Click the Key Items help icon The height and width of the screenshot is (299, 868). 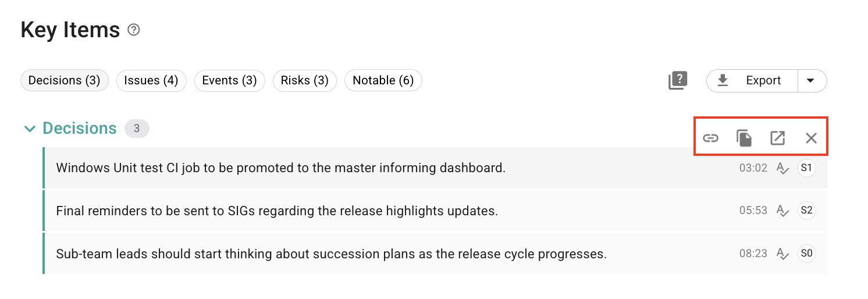134,30
